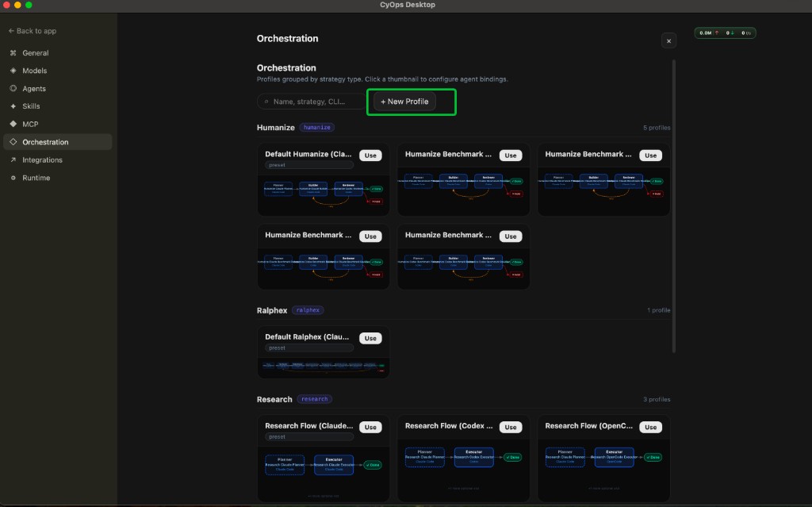Click the ralphex strategy tag
The height and width of the screenshot is (507, 812).
point(308,310)
